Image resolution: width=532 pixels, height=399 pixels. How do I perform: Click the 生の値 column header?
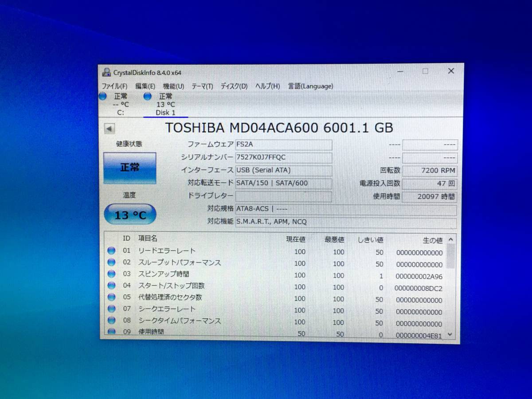pos(433,240)
